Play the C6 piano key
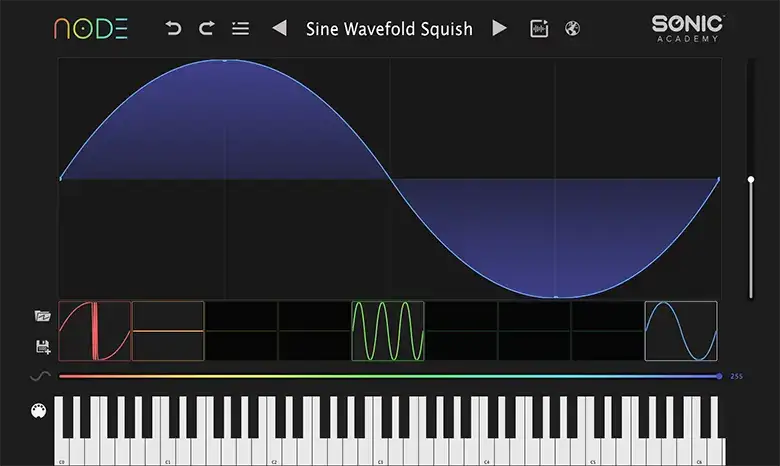The width and height of the screenshot is (780, 466). pyautogui.click(x=698, y=452)
